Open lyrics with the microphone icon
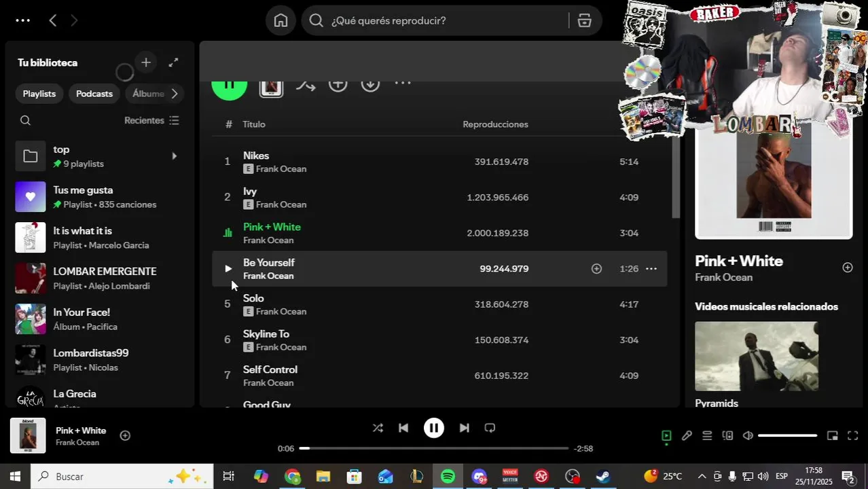The height and width of the screenshot is (489, 868). point(687,436)
